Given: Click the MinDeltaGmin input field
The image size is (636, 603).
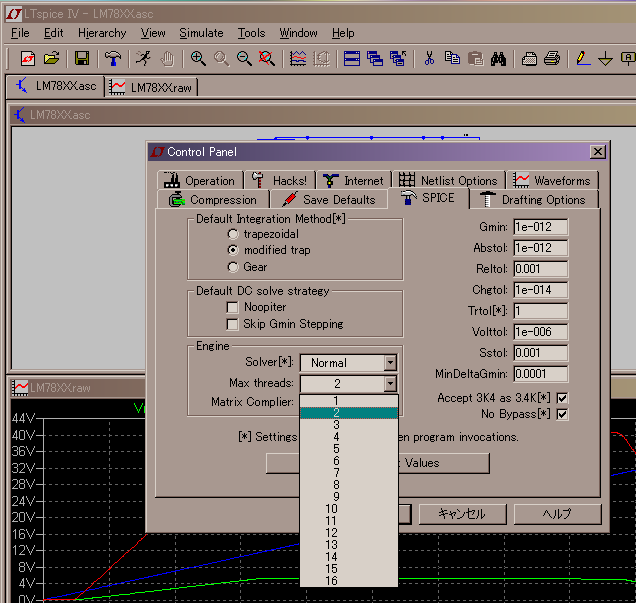Looking at the screenshot, I should coord(541,374).
